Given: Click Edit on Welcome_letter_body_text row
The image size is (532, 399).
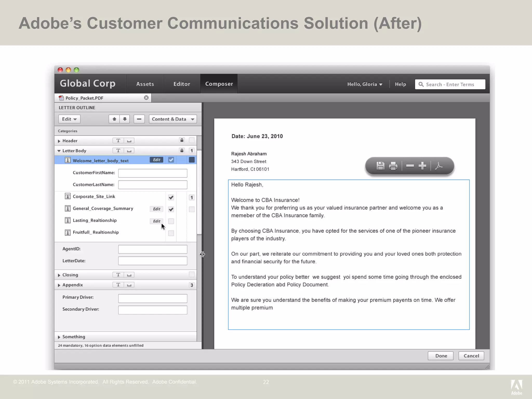Looking at the screenshot, I should 156,160.
